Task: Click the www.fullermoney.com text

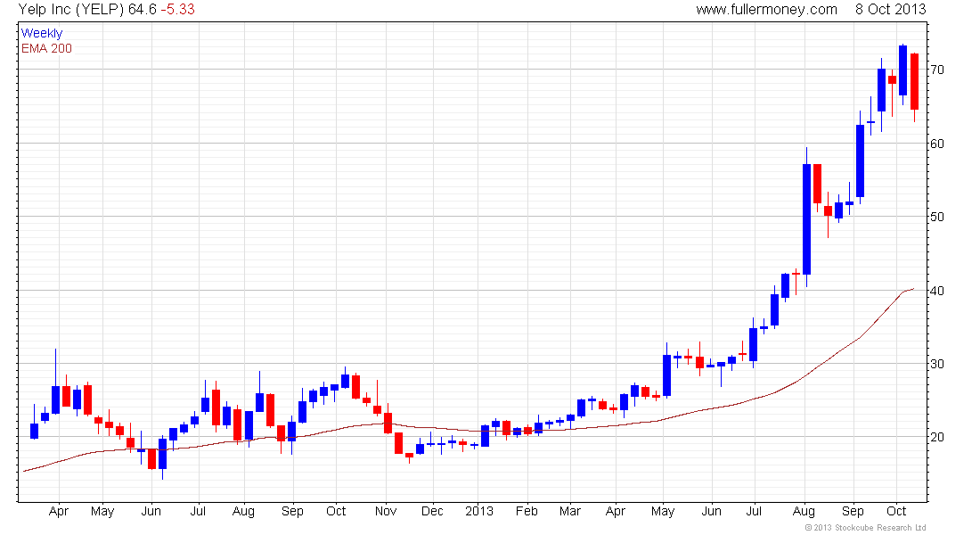Action: click(766, 10)
